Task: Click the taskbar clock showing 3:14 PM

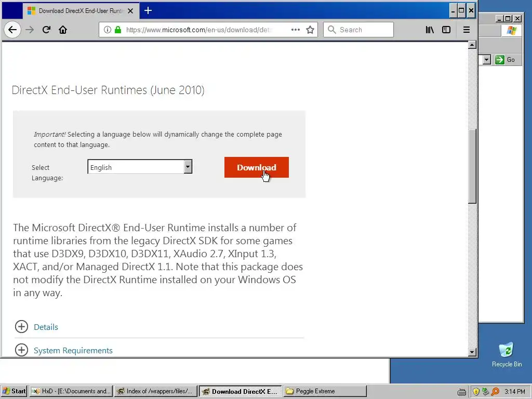Action: click(515, 392)
